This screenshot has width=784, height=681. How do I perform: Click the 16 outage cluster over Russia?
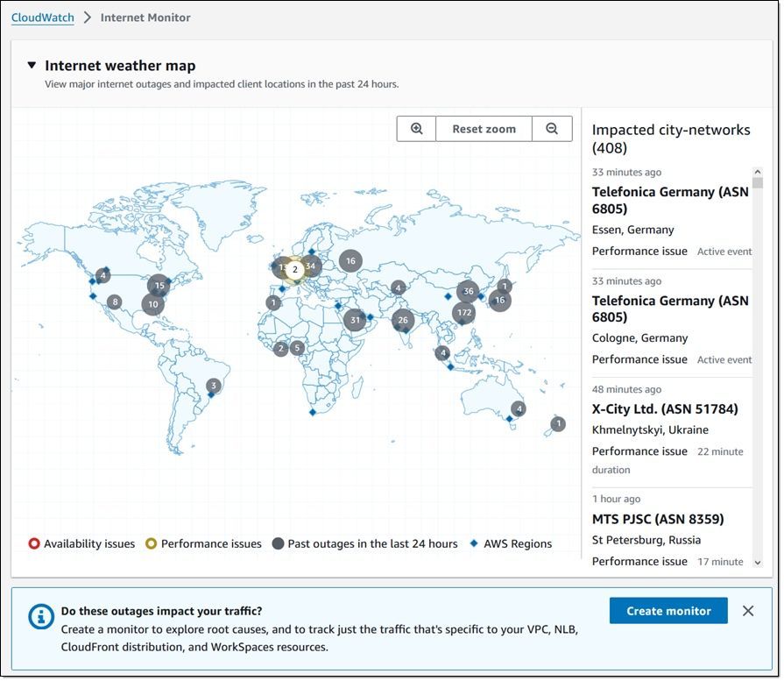pyautogui.click(x=350, y=260)
